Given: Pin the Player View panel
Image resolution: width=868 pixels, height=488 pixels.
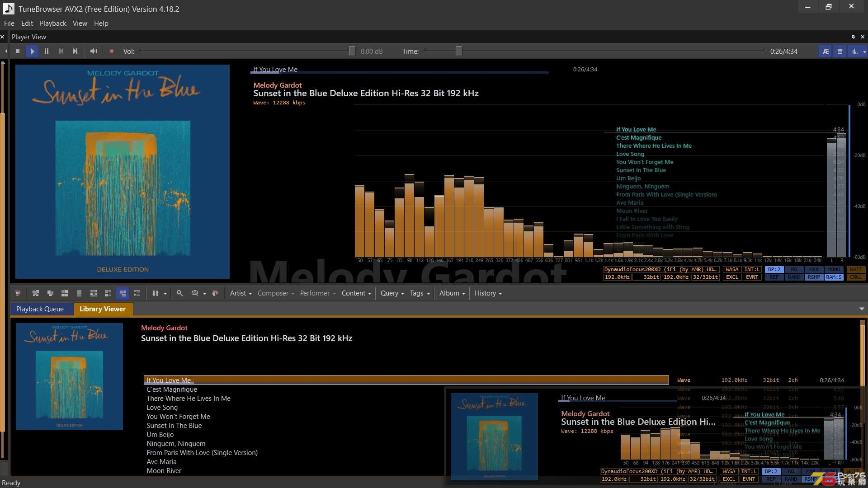Looking at the screenshot, I should click(x=853, y=37).
